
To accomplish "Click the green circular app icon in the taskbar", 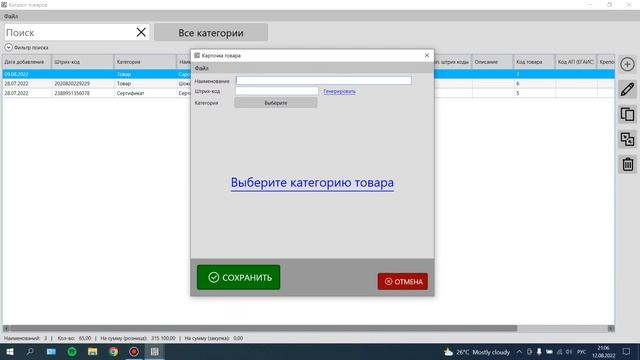I will coord(72,352).
